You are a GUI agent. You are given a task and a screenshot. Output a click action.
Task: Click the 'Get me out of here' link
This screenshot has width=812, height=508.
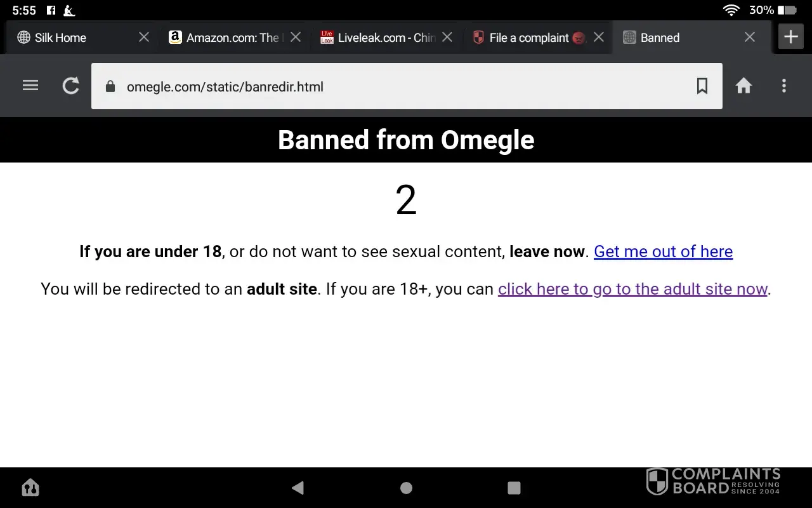pos(663,251)
